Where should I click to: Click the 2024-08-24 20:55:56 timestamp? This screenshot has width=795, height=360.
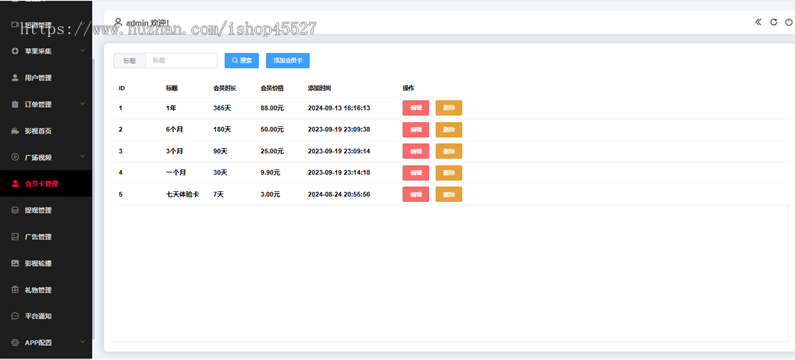coord(339,194)
